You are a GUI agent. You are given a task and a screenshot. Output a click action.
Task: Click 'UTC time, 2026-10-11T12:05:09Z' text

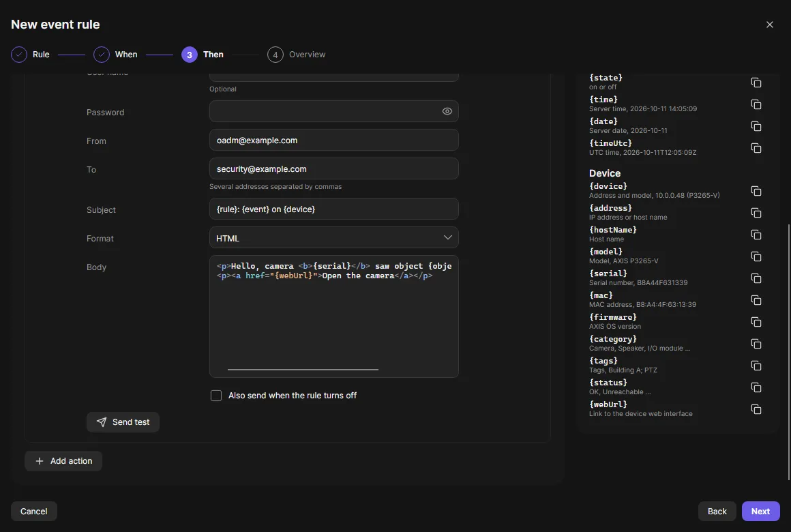(642, 152)
